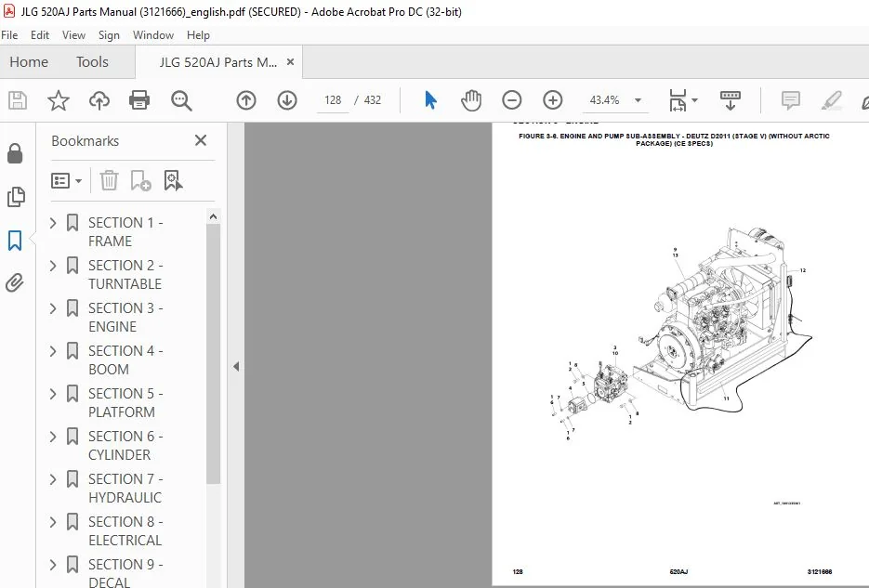Add a new bookmark icon
Viewport: 869px width, 588px height.
[x=140, y=180]
